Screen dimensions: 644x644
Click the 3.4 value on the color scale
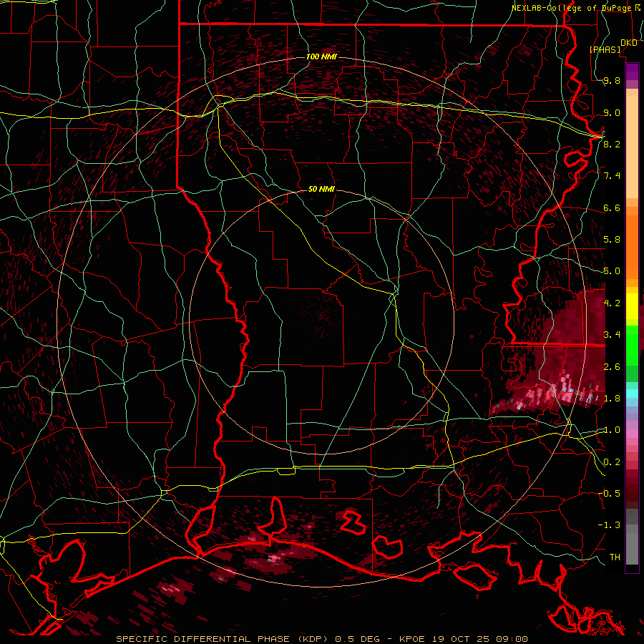pyautogui.click(x=612, y=334)
